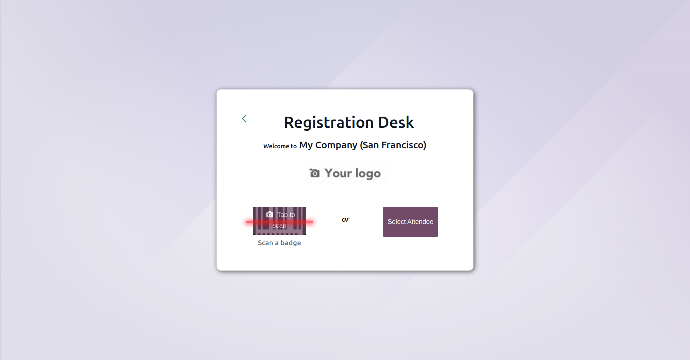690x360 pixels.
Task: Click the Scan a badge caption
Action: [x=279, y=242]
